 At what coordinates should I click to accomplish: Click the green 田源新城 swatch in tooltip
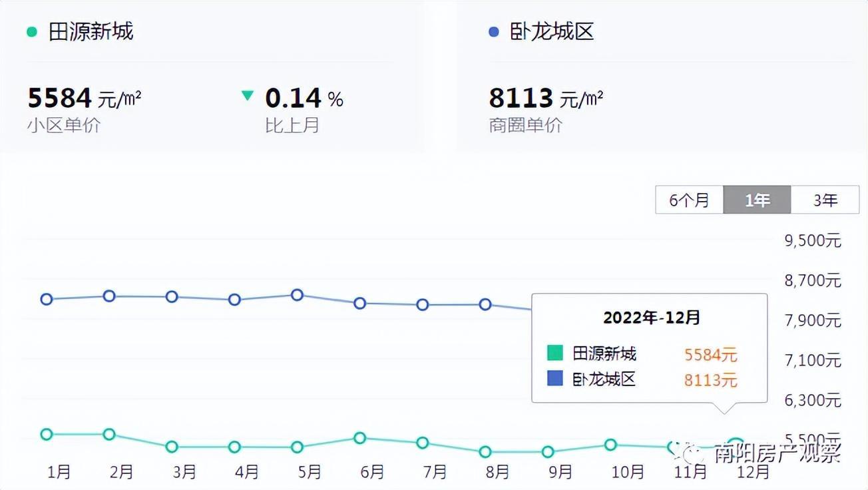pos(555,353)
